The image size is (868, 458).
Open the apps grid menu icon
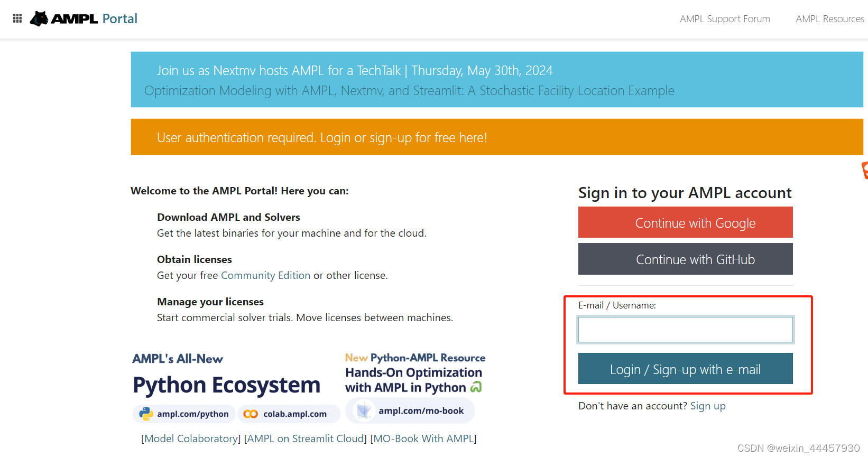17,18
